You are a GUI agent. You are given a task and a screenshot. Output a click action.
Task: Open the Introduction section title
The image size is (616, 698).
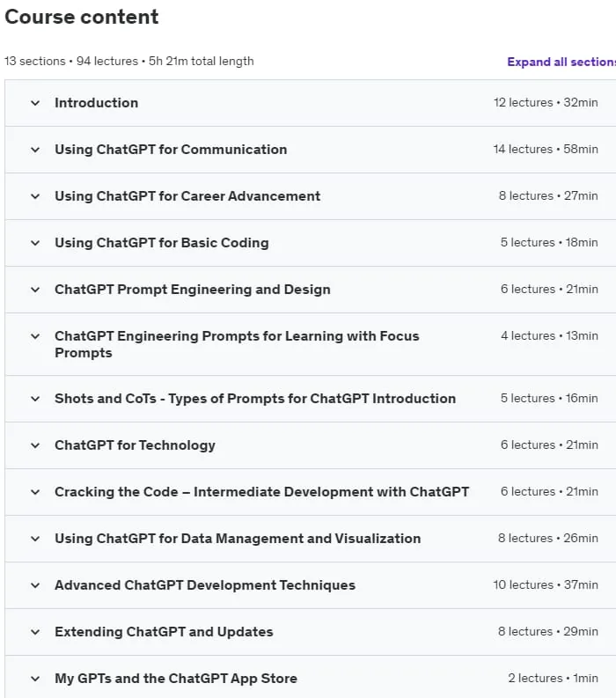(x=97, y=103)
